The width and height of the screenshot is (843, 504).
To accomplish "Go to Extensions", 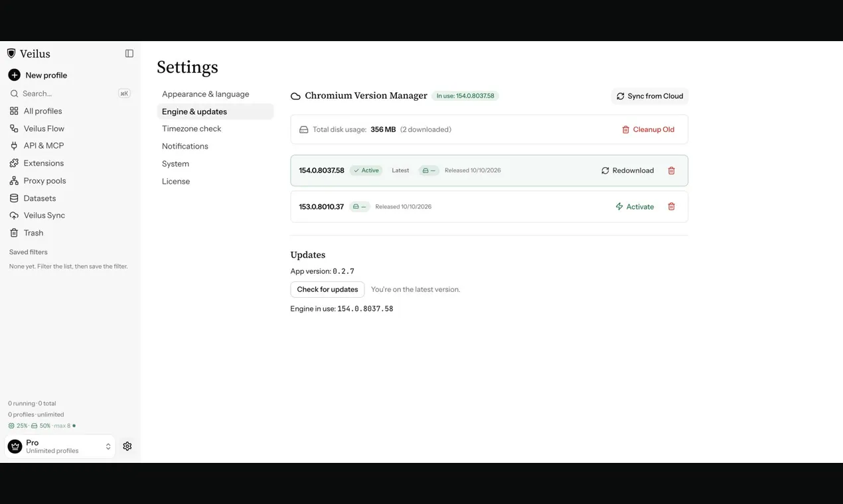I will tap(44, 163).
